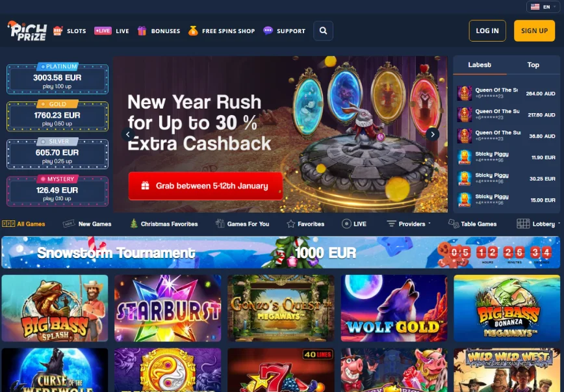The height and width of the screenshot is (392, 564).
Task: Click the Log In button
Action: coord(487,31)
